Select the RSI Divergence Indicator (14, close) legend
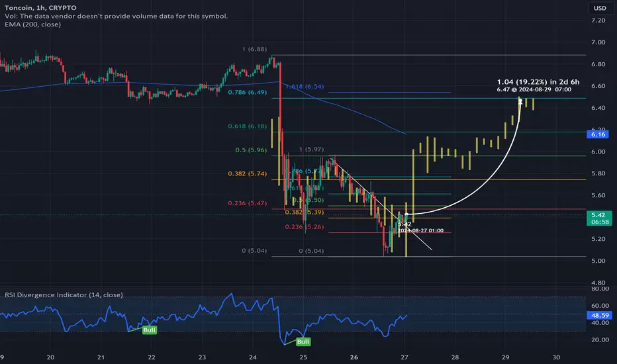Viewport: 617px width, 364px height. click(x=64, y=295)
